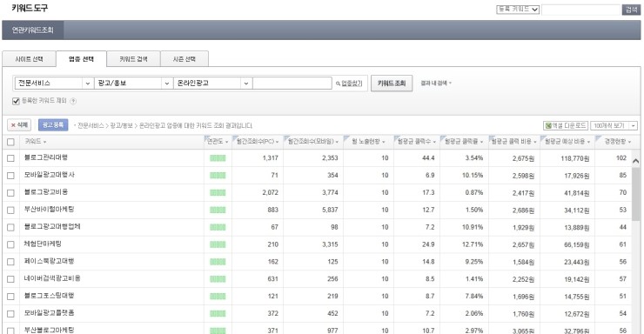Click the 삭제 delete button

click(19, 125)
